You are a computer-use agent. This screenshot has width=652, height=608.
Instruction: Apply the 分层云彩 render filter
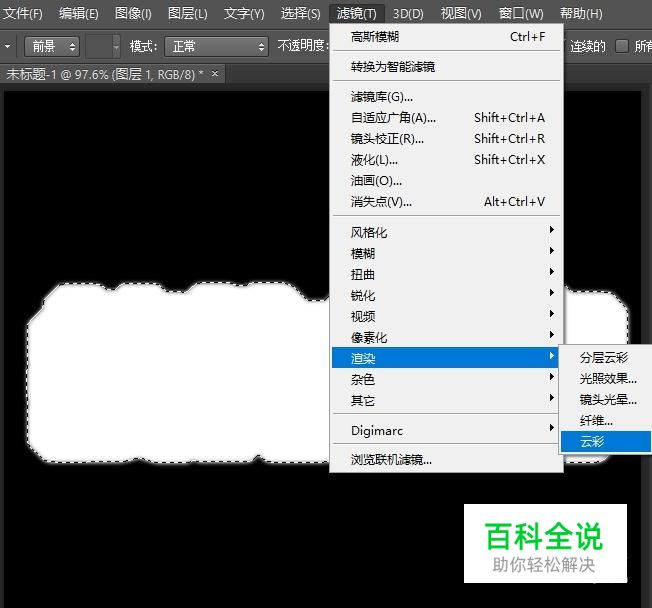[x=606, y=357]
